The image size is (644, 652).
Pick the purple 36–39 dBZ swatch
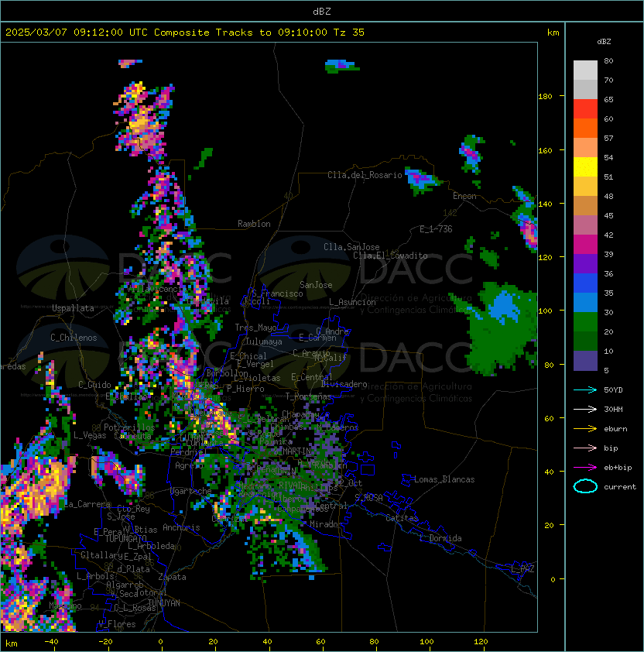[585, 263]
